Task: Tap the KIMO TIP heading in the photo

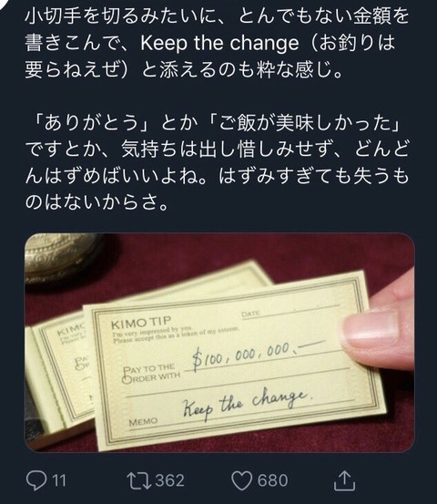Action: (141, 323)
